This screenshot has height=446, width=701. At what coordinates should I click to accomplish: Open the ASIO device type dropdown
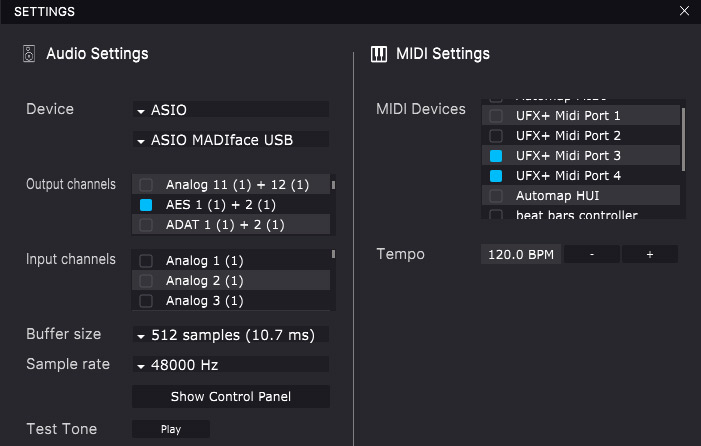click(230, 110)
